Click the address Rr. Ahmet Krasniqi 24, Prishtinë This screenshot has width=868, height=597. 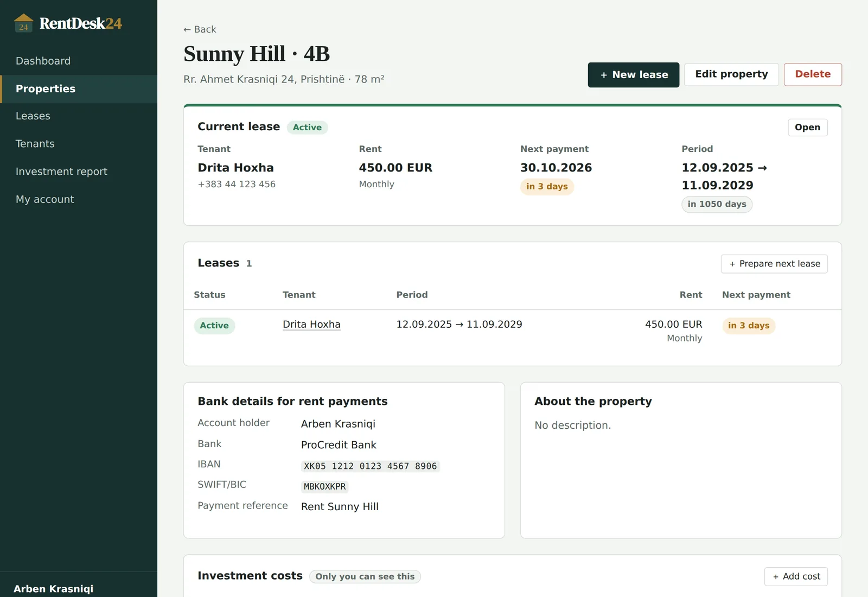[264, 79]
